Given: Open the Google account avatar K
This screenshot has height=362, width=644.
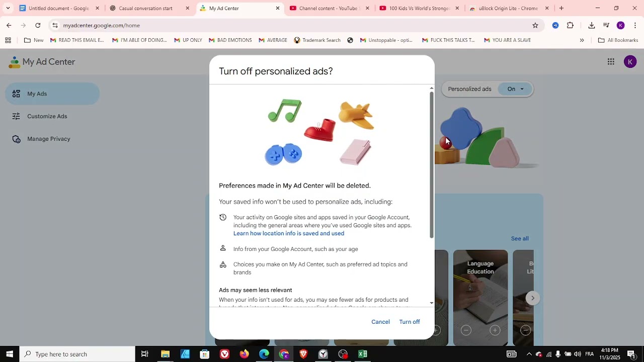Looking at the screenshot, I should pyautogui.click(x=630, y=62).
